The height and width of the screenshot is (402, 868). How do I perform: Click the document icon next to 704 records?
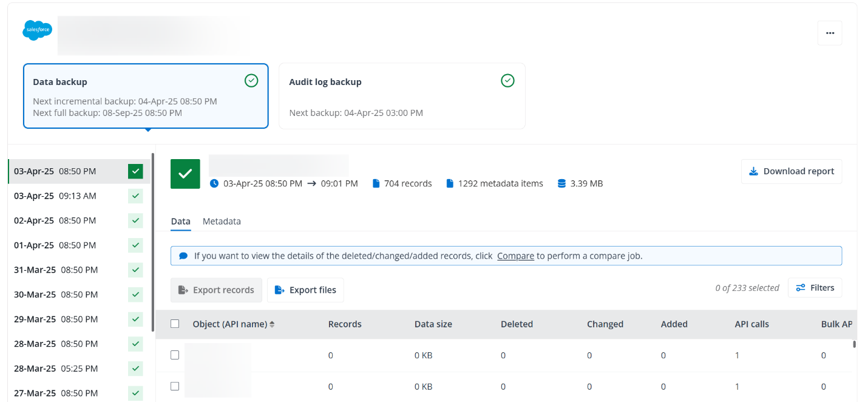pos(376,183)
